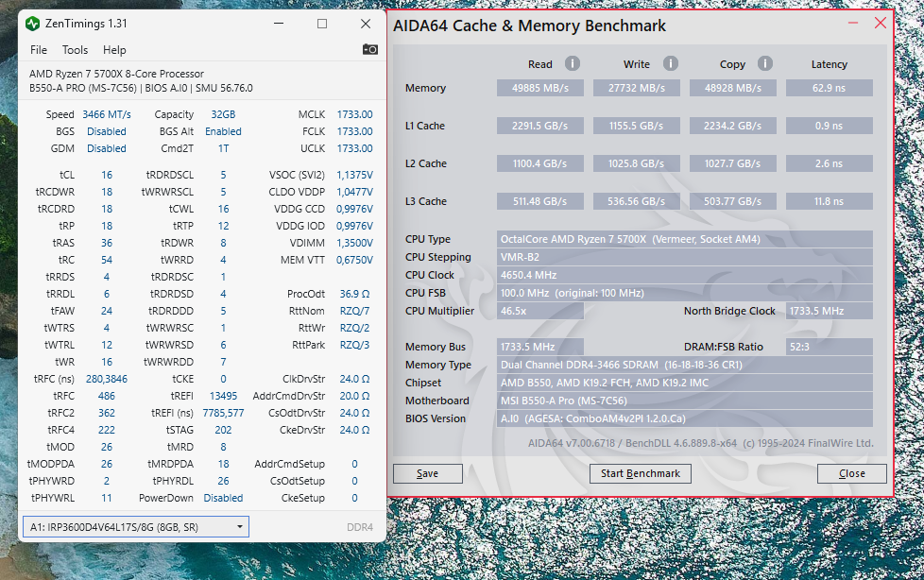The height and width of the screenshot is (580, 924).
Task: Click the Close button in AIDA64
Action: tap(851, 473)
